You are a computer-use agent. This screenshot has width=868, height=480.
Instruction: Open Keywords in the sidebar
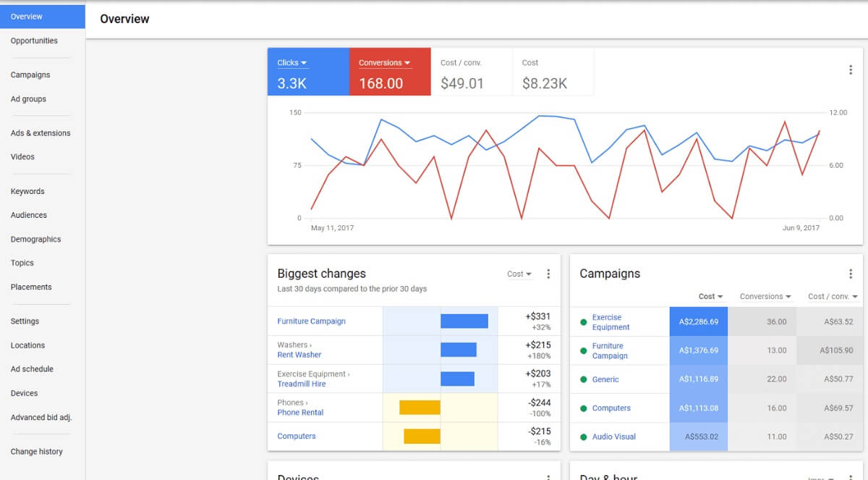click(x=27, y=192)
